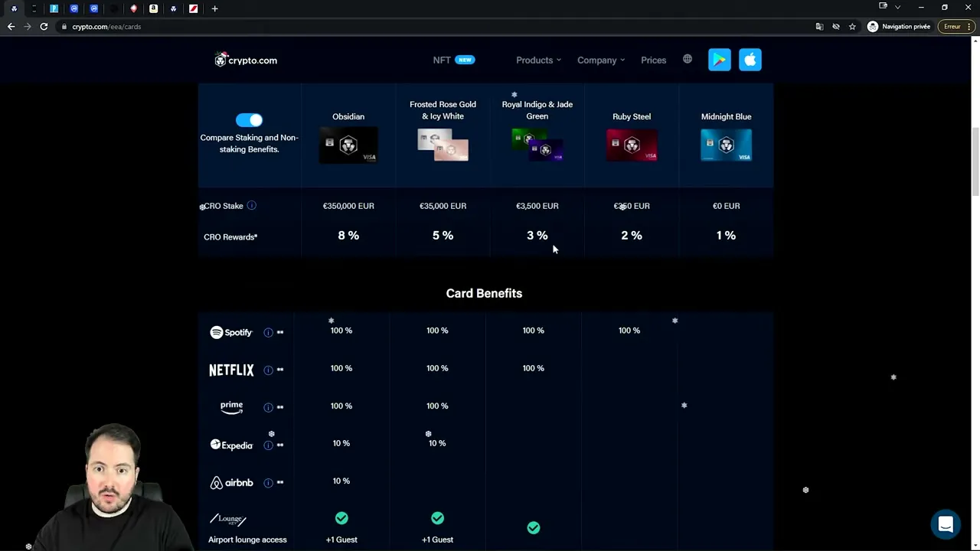Click the info icon beside Expedia

click(268, 445)
